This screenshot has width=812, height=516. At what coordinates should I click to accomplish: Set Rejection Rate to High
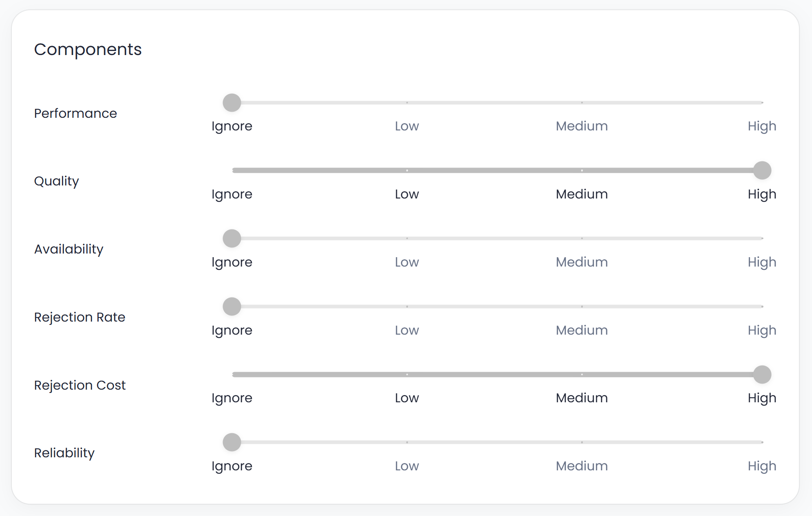pyautogui.click(x=761, y=307)
